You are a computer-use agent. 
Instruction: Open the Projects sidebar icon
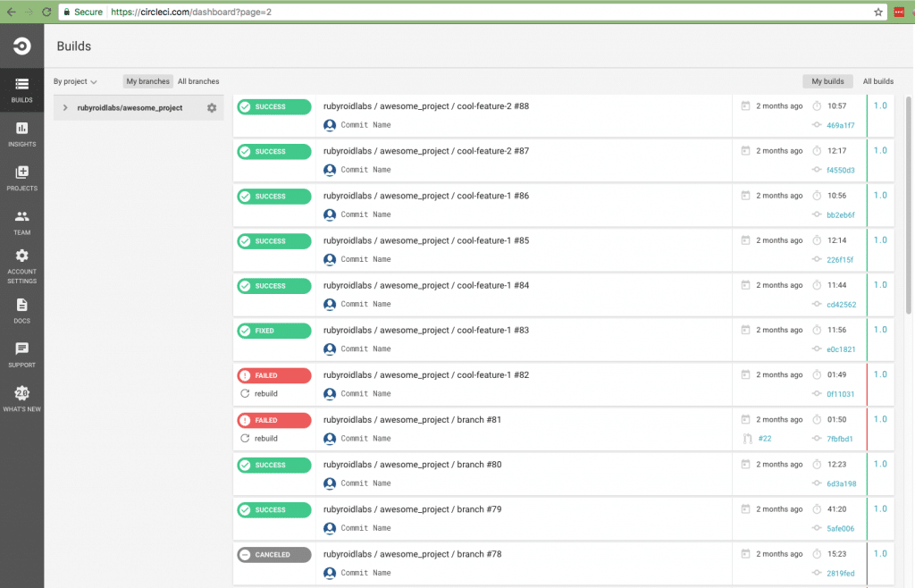click(x=21, y=172)
